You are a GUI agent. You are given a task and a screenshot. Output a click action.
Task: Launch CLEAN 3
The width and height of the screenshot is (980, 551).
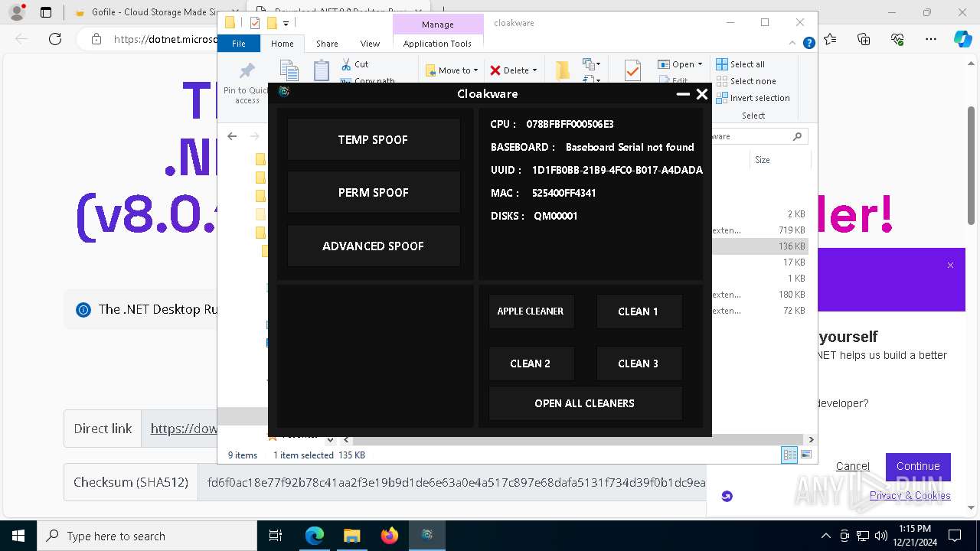point(639,364)
